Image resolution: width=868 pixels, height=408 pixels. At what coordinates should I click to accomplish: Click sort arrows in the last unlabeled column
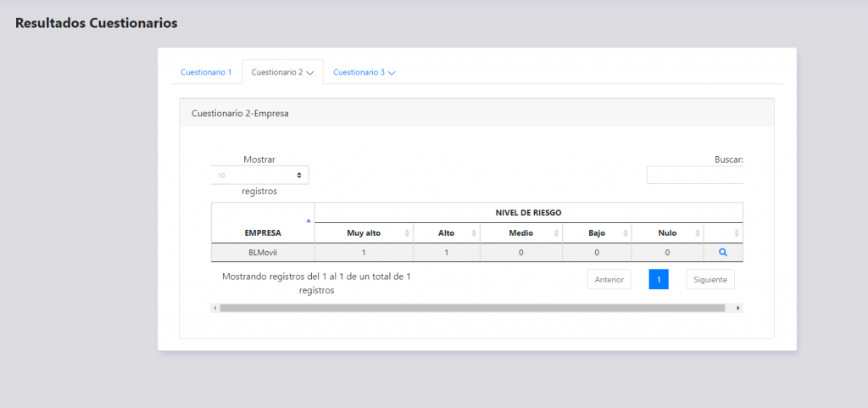point(737,233)
